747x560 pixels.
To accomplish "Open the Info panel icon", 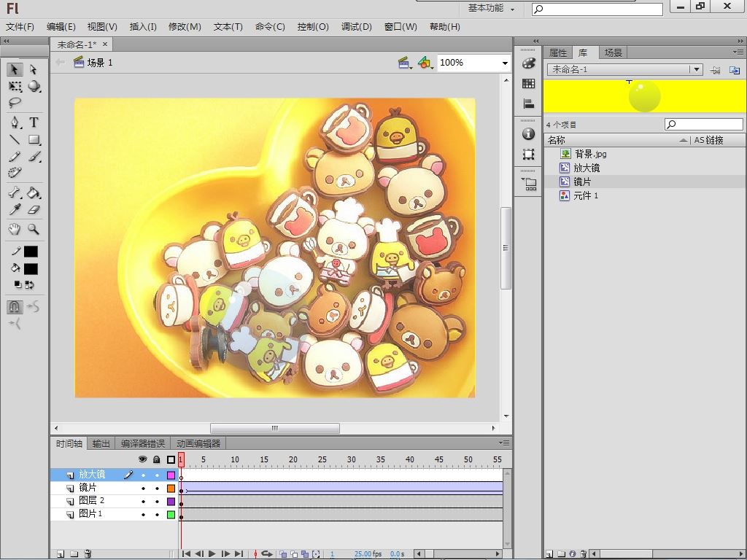I will [528, 134].
